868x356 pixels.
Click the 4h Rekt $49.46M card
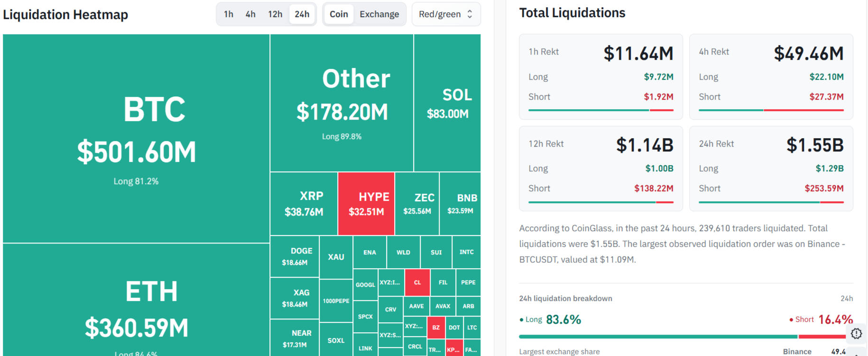[x=771, y=76]
